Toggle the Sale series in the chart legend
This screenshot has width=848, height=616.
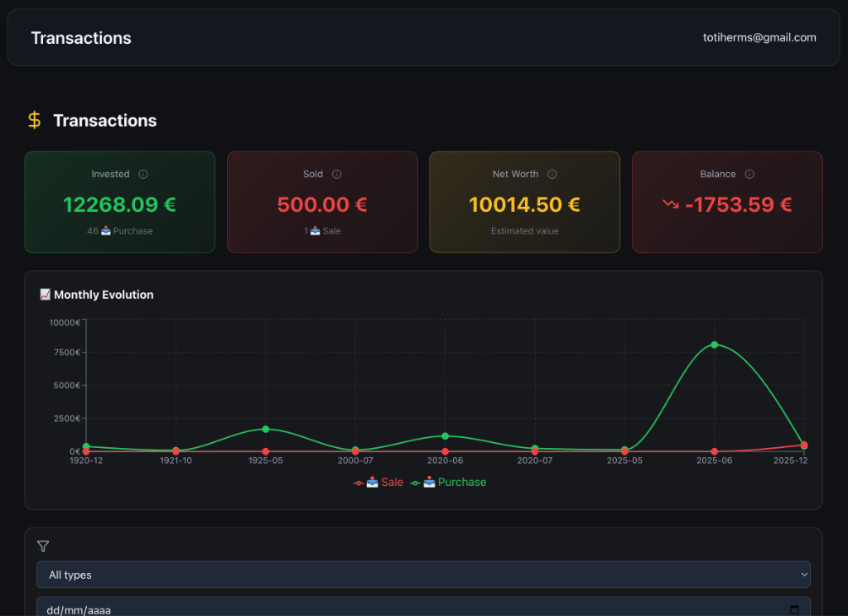coord(378,482)
